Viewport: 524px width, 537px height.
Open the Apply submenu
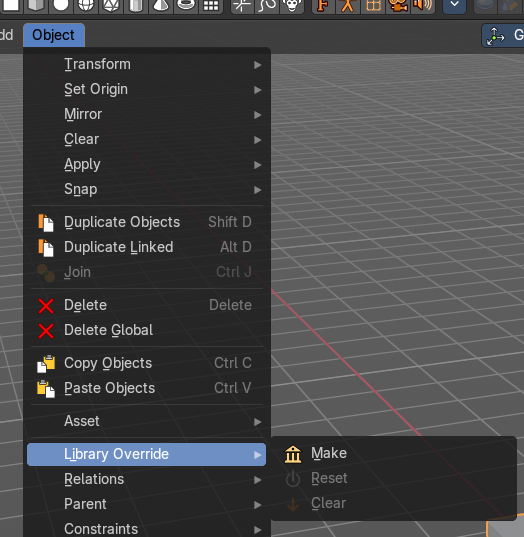pyautogui.click(x=147, y=164)
